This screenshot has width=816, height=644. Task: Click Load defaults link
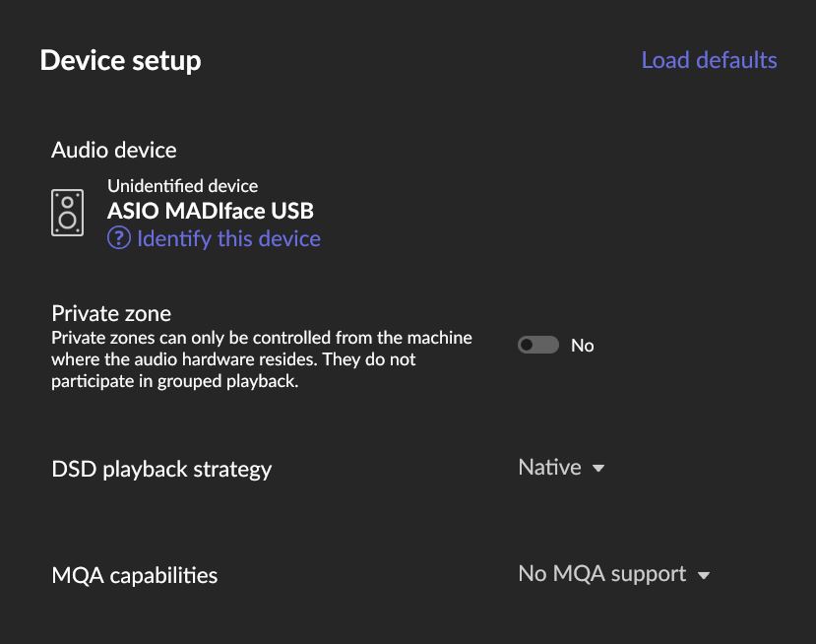(x=709, y=60)
